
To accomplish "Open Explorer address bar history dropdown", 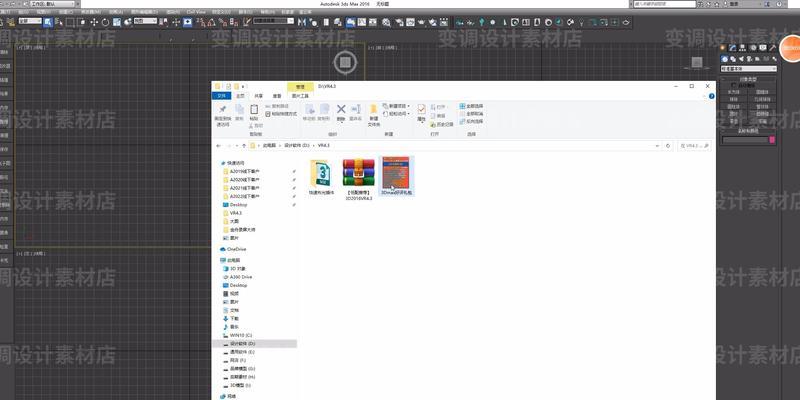I will pyautogui.click(x=657, y=146).
